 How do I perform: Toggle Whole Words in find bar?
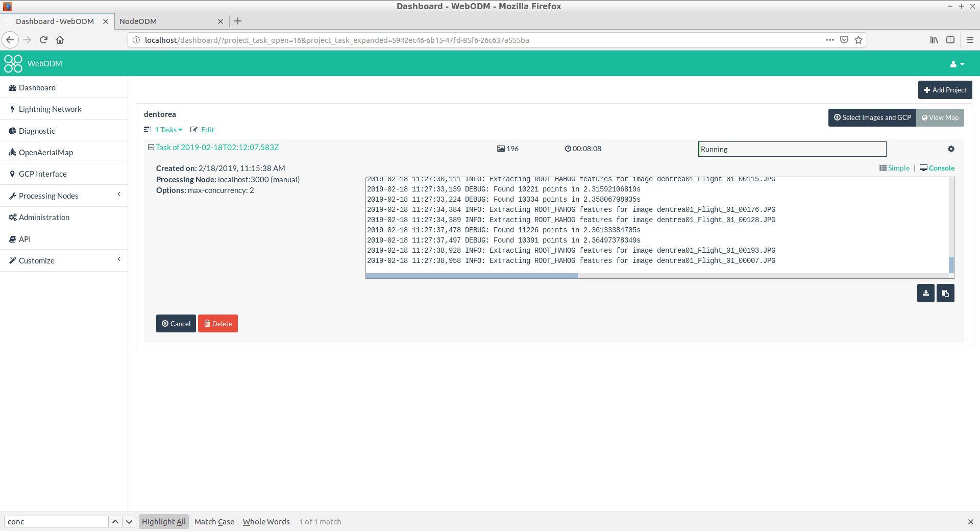pyautogui.click(x=266, y=522)
